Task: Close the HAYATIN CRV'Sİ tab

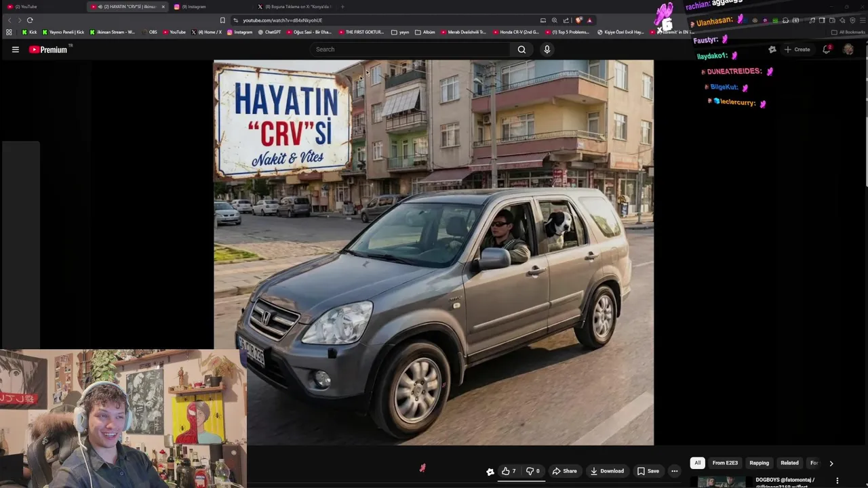Action: (x=163, y=7)
